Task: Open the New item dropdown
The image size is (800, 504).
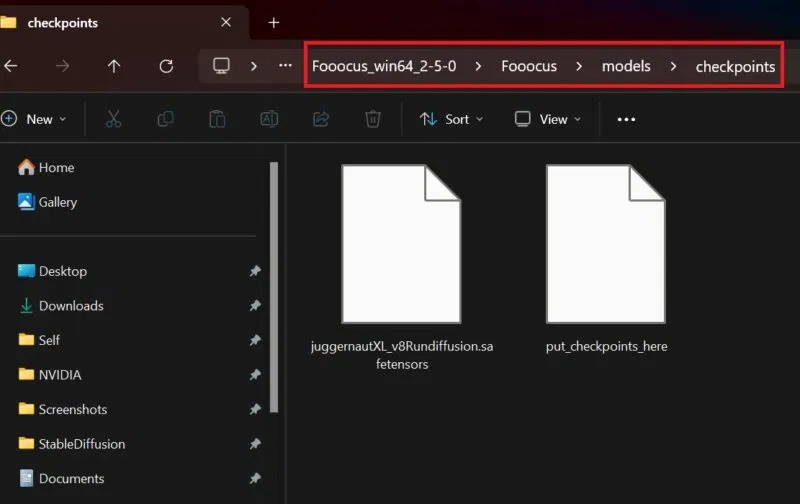Action: coord(35,119)
